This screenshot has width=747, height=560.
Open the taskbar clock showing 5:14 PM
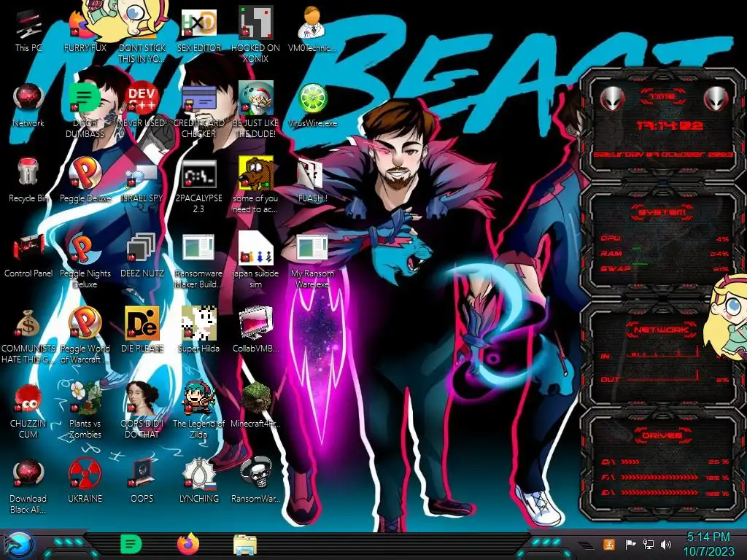[x=708, y=544]
